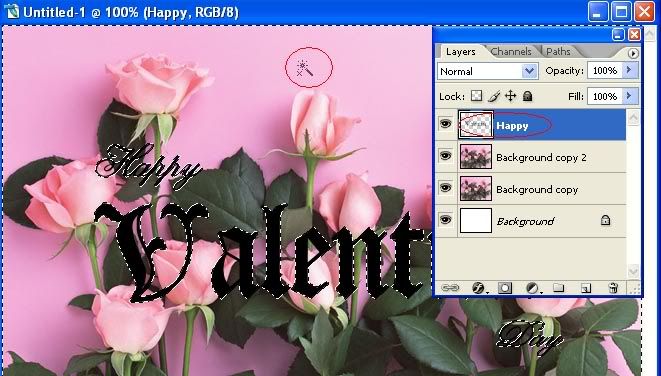
Task: Maximize the Untitled-1 document window
Action: (621, 11)
